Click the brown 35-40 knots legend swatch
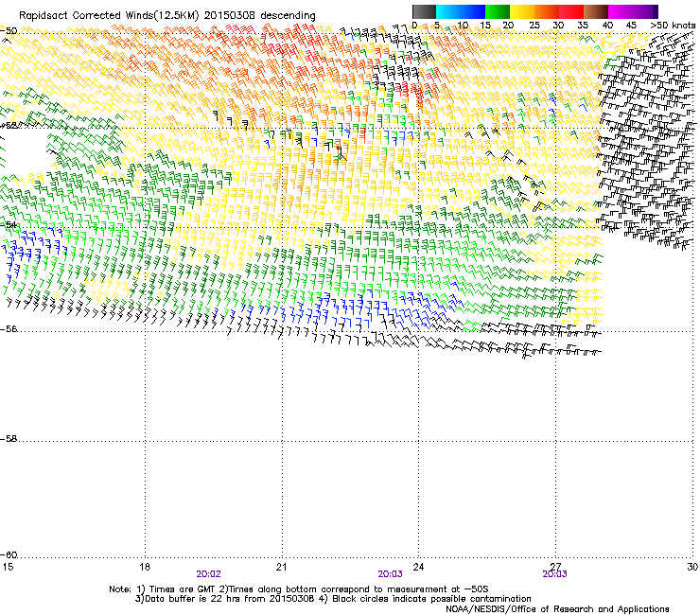700x615 pixels. point(596,11)
